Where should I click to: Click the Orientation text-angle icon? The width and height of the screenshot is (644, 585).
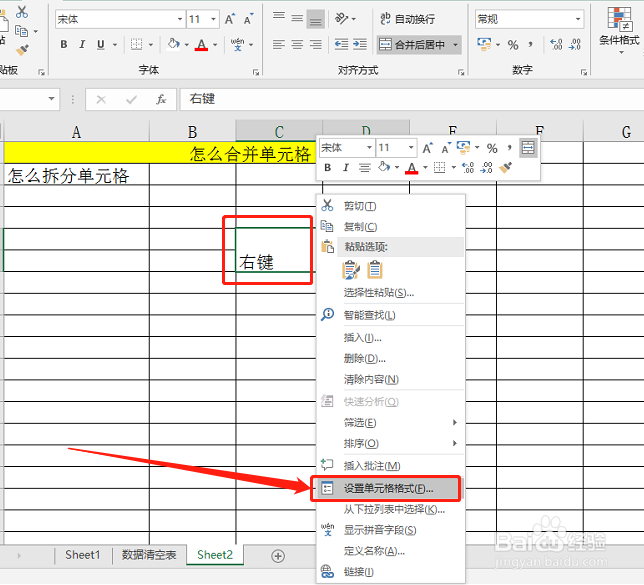tap(342, 18)
